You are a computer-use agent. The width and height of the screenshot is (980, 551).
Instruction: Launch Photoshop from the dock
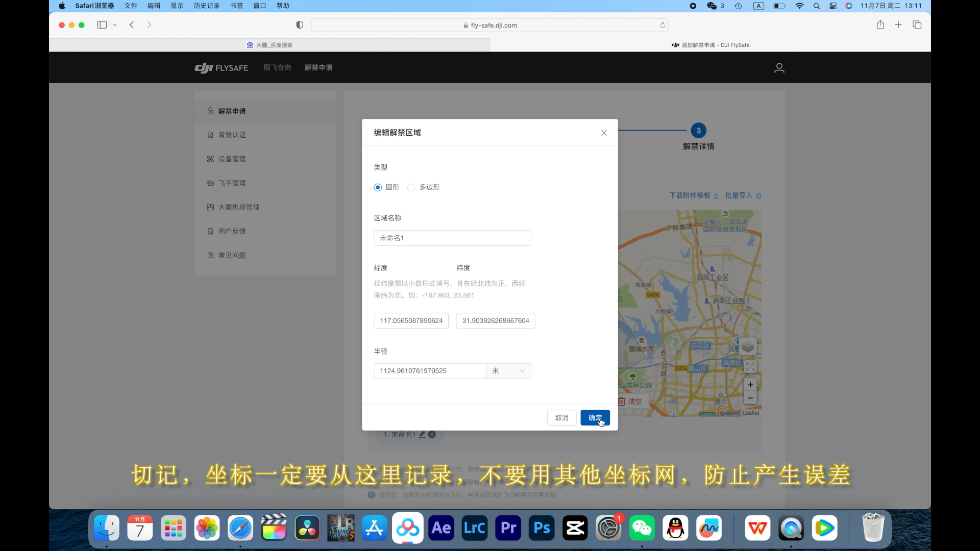(542, 528)
